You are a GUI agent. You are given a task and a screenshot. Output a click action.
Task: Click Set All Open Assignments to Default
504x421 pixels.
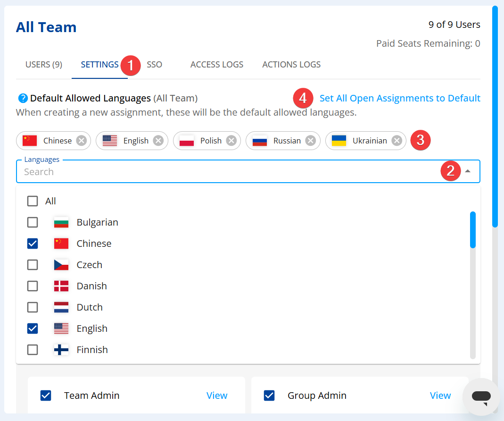tap(400, 98)
